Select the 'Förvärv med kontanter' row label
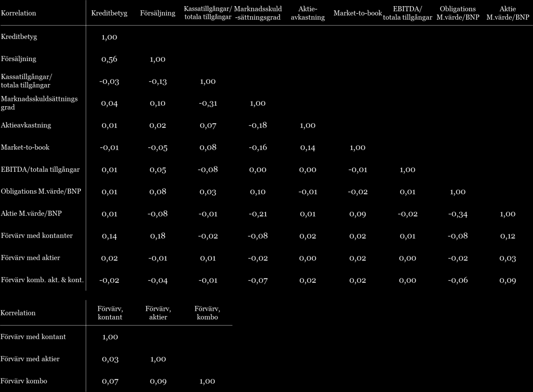Viewport: 533px width, 392px height. pos(37,236)
